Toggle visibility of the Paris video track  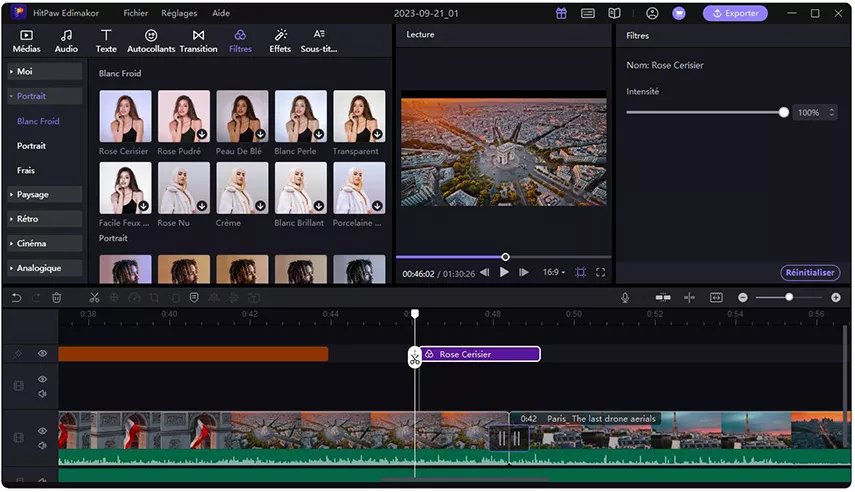pyautogui.click(x=42, y=431)
